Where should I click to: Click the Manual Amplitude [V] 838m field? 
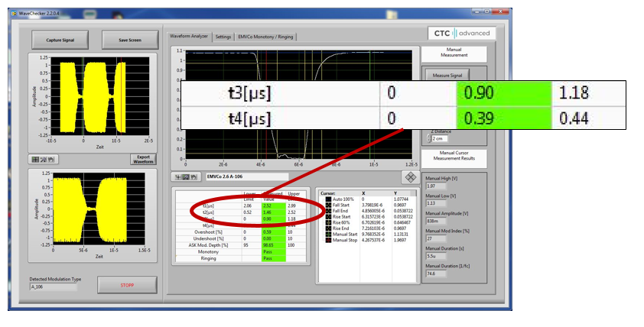[436, 221]
